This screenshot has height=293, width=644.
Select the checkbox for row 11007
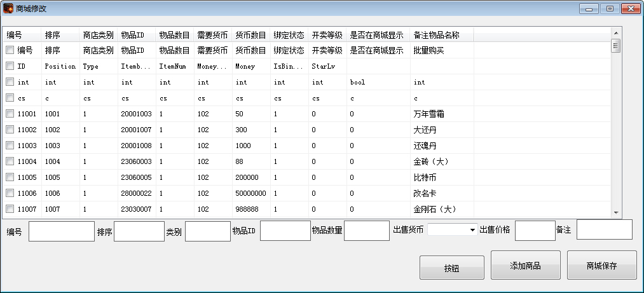pyautogui.click(x=10, y=208)
